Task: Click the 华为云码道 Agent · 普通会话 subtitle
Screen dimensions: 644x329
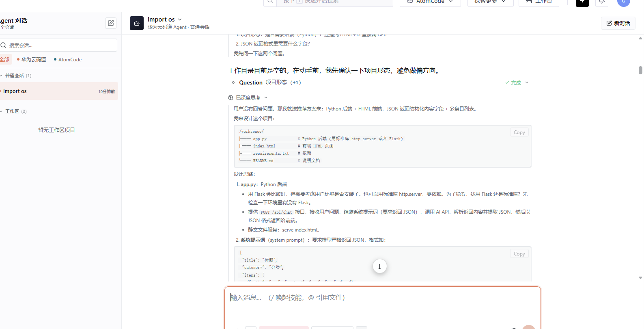Action: tap(179, 27)
